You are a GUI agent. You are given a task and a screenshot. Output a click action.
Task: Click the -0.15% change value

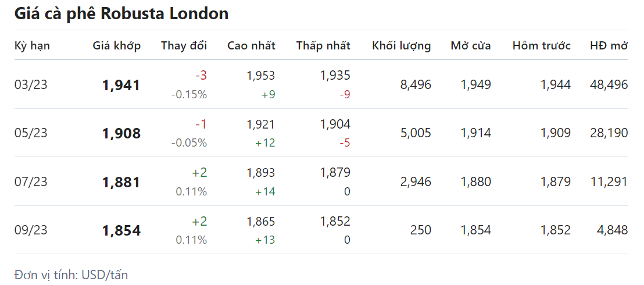click(189, 94)
